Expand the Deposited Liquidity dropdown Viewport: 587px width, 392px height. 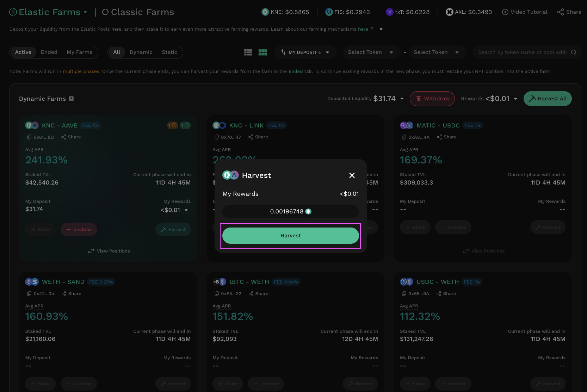pos(402,99)
